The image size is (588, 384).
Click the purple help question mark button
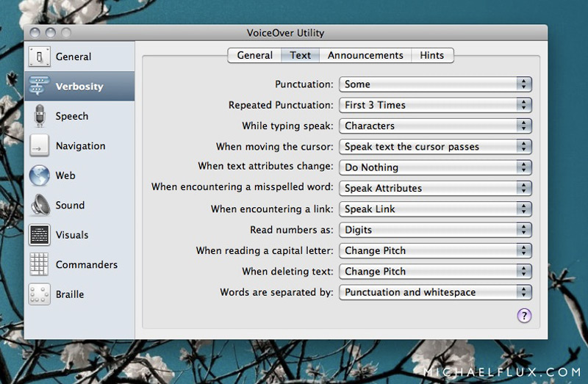point(524,316)
